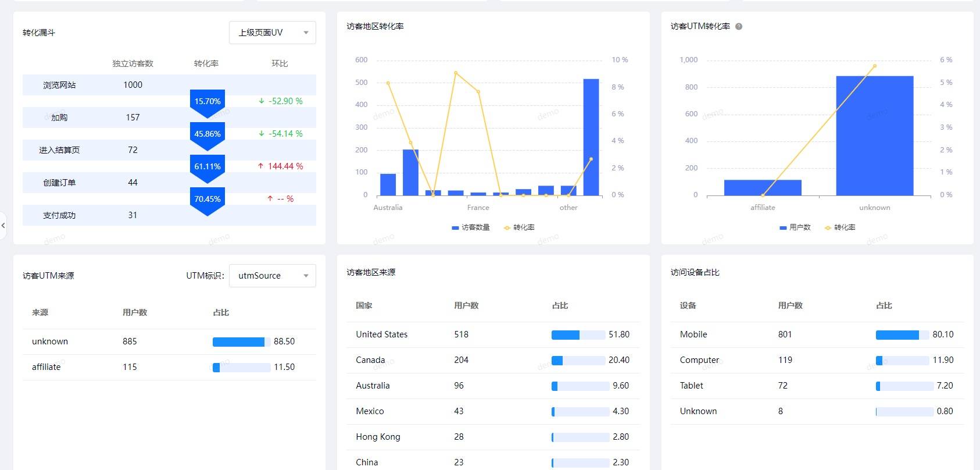Click the 国家 column header in region table
This screenshot has width=980, height=470.
click(x=364, y=306)
